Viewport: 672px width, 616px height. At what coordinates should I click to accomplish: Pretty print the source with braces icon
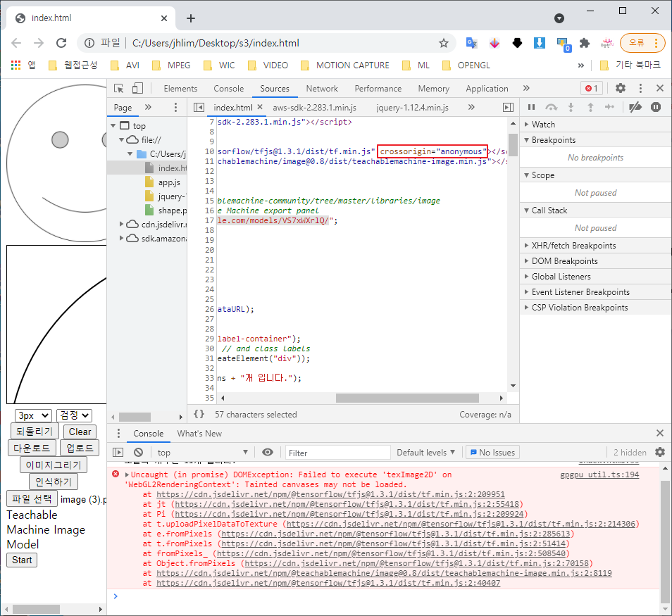[x=199, y=414]
